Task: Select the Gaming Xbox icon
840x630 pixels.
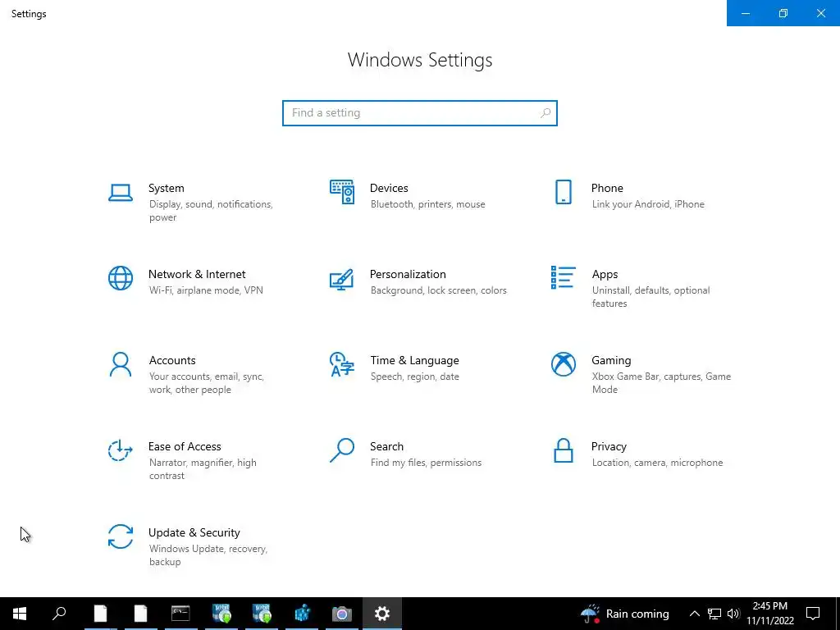Action: 563,364
